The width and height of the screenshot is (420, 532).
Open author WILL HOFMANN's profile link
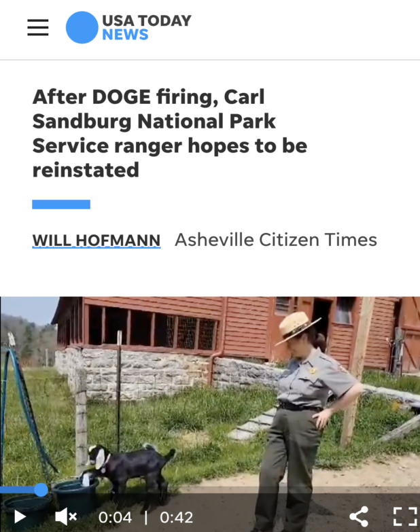pos(97,241)
